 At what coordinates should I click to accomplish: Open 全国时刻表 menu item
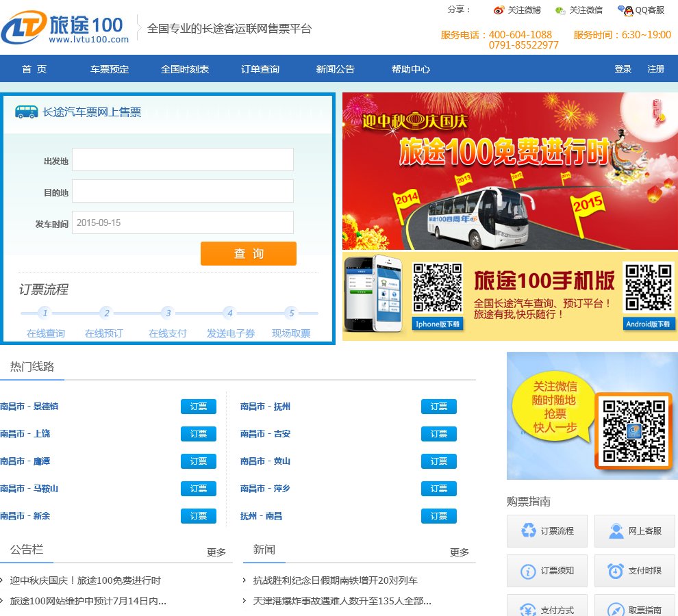(185, 69)
